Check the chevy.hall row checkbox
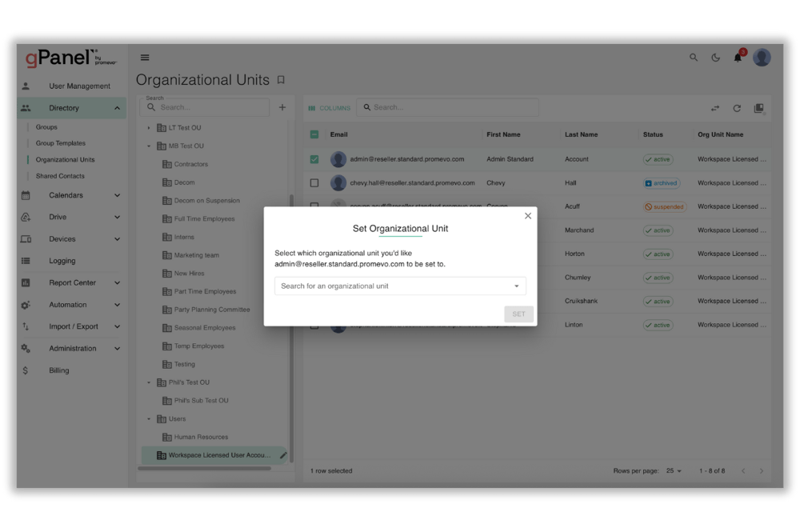Image resolution: width=800 pixels, height=532 pixels. point(314,182)
